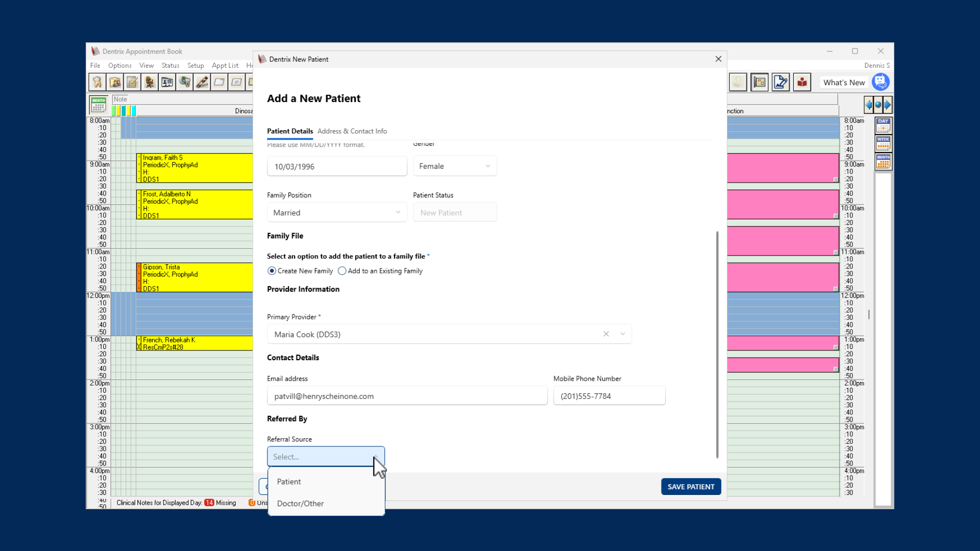The image size is (980, 551).
Task: Click the blank envelope toolbar icon
Action: 219,82
